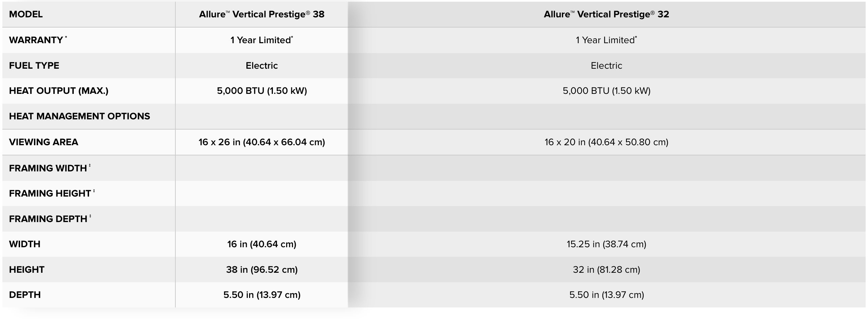The image size is (868, 319).
Task: Click the Allure Vertical Prestige 32 column header
Action: [x=606, y=14]
